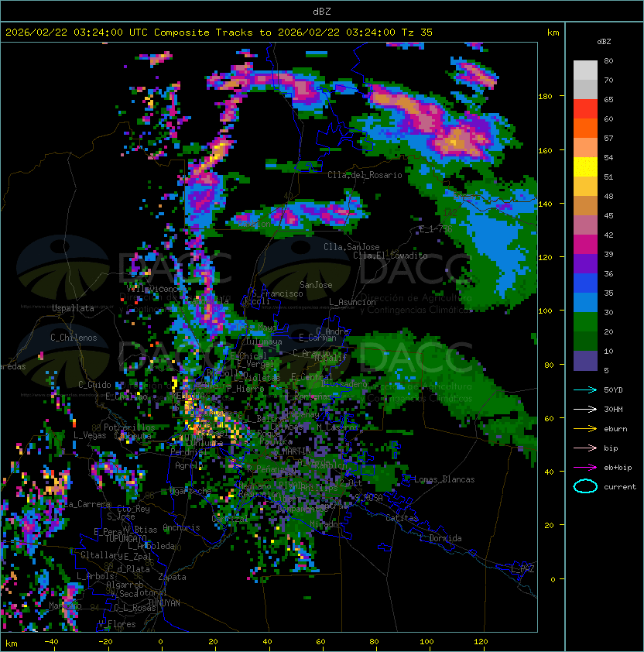The image size is (644, 652).
Task: Click the Lomas_Blancas map label
Action: [444, 479]
